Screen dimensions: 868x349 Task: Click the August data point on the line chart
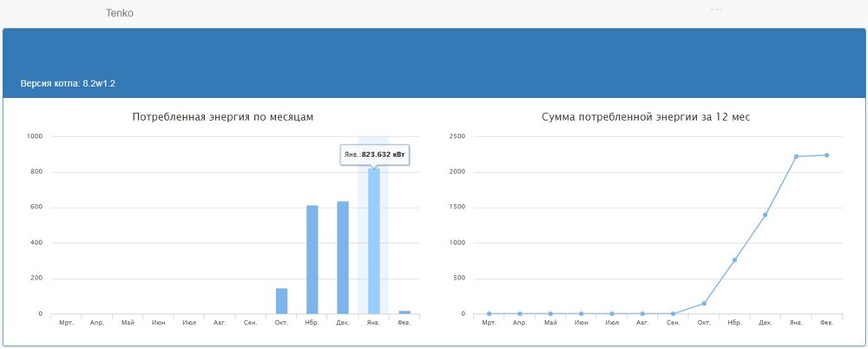642,313
